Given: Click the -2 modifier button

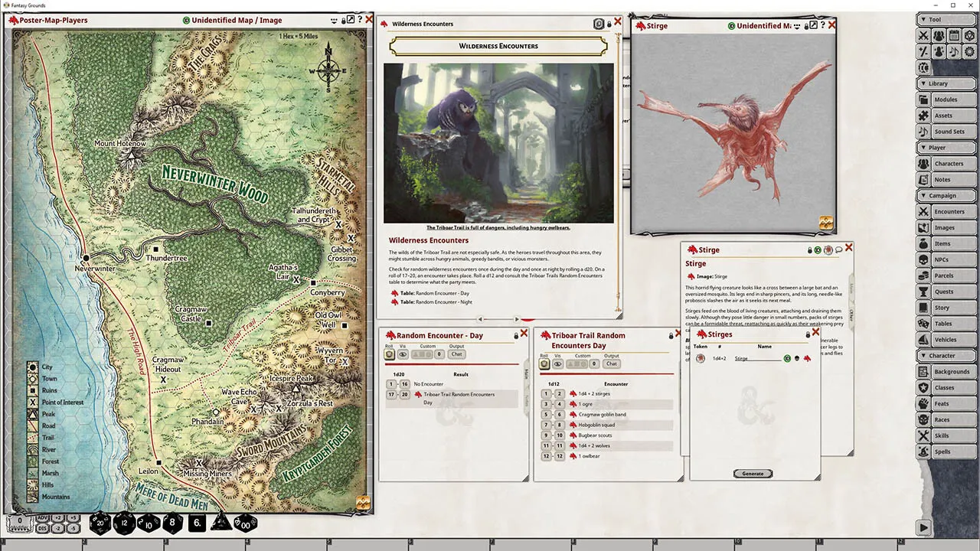Looking at the screenshot, I should click(57, 528).
